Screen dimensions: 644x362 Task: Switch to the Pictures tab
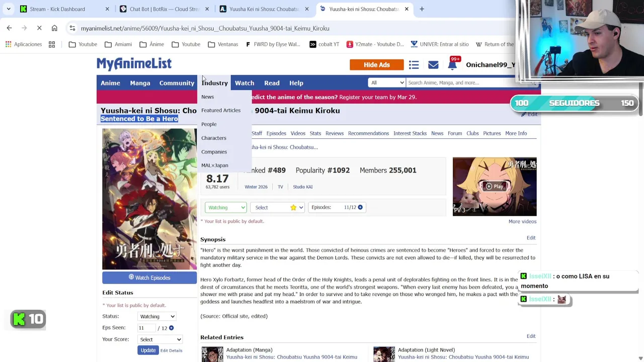click(492, 133)
